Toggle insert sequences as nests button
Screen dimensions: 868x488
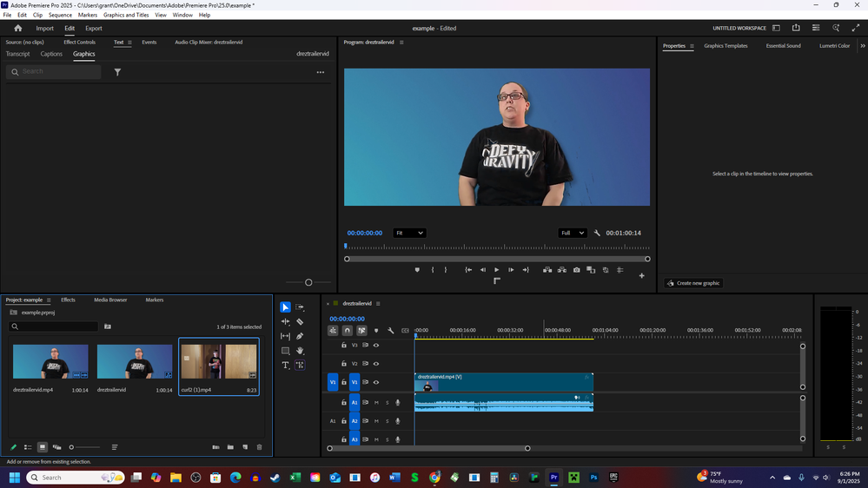coord(333,330)
